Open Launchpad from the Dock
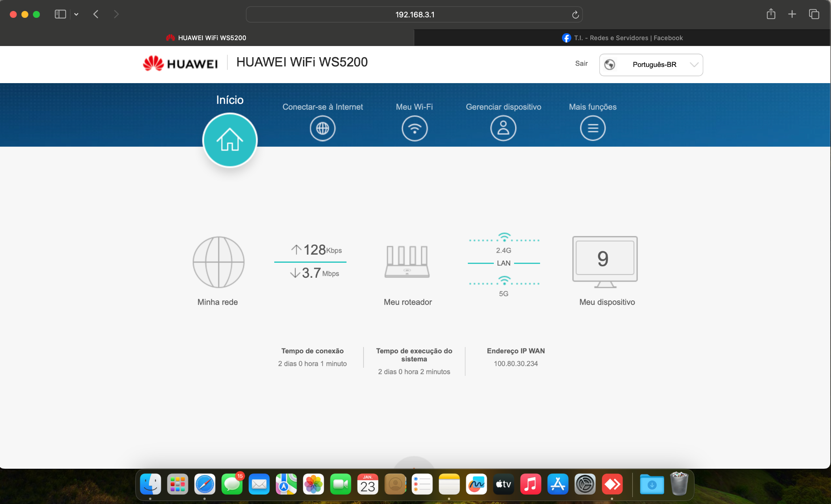 (x=178, y=484)
